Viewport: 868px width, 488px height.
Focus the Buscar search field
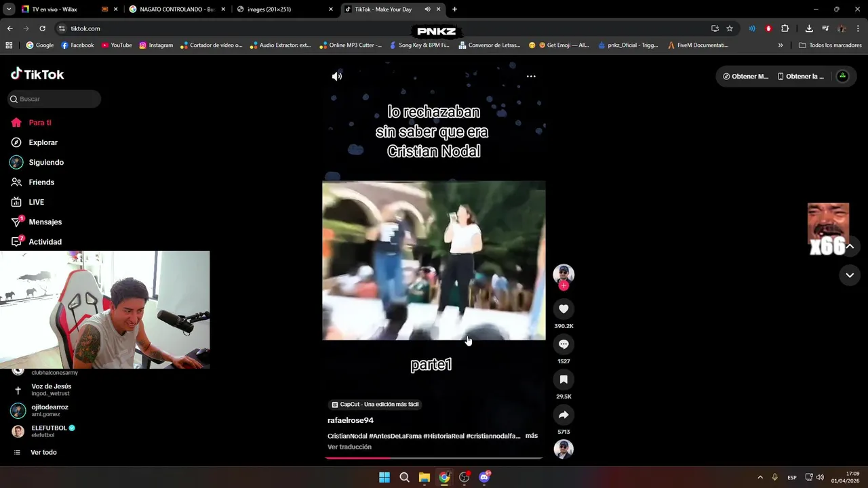54,99
